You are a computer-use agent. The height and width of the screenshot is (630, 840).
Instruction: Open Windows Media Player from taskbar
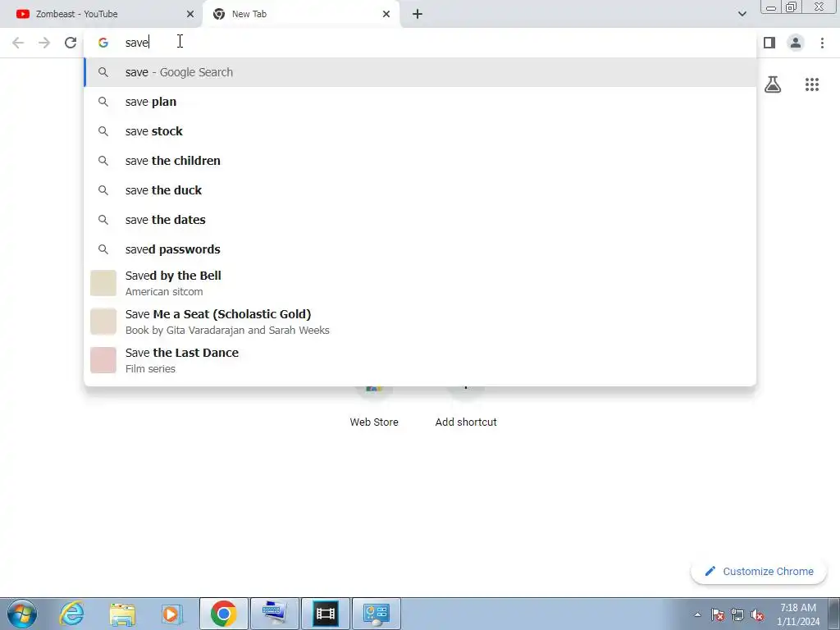(x=172, y=614)
